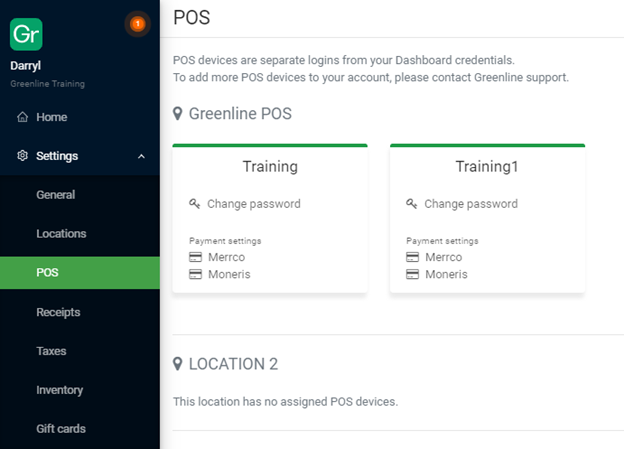Click the Home house icon
624x449 pixels.
pos(23,117)
